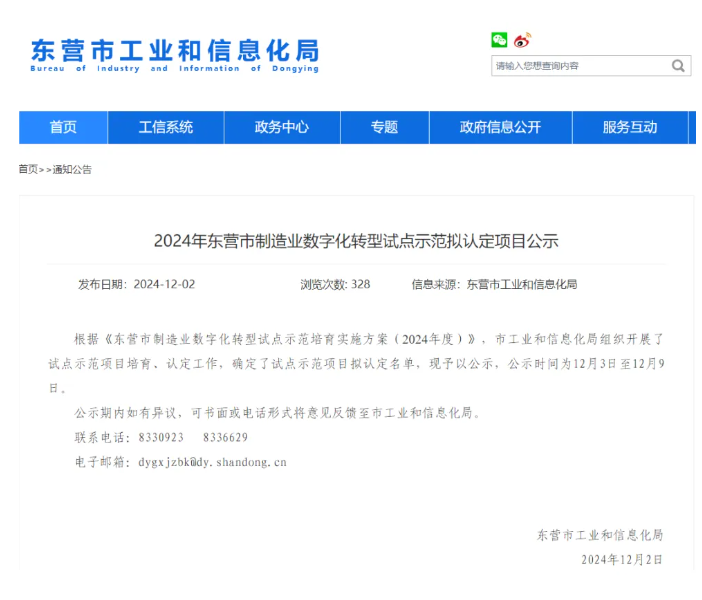Click the article title heading
702x600 pixels.
click(355, 241)
